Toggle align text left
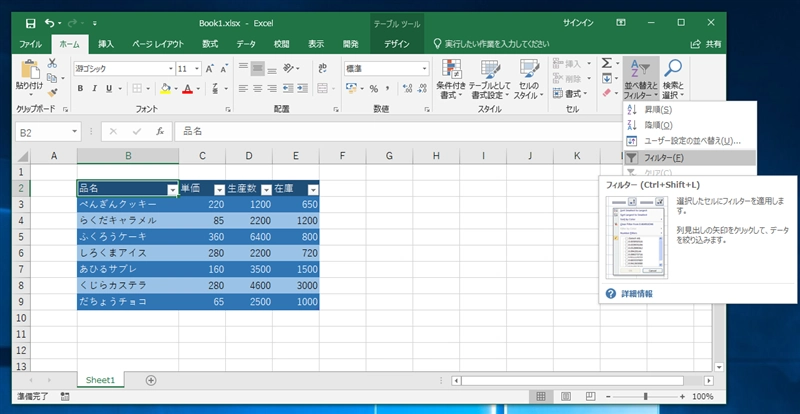The image size is (800, 414). click(243, 88)
